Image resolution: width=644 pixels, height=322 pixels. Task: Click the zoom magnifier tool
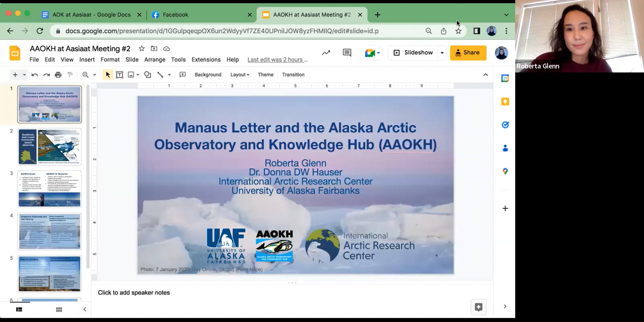(85, 75)
